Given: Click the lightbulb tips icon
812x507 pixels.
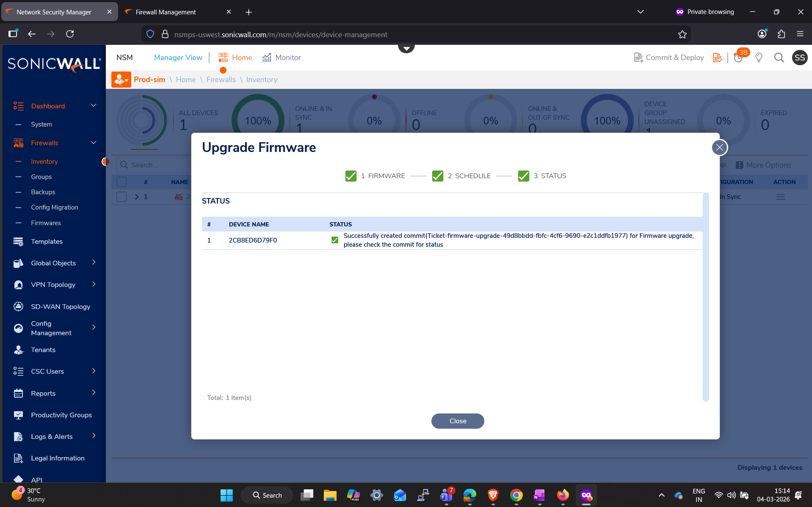Looking at the screenshot, I should point(759,58).
